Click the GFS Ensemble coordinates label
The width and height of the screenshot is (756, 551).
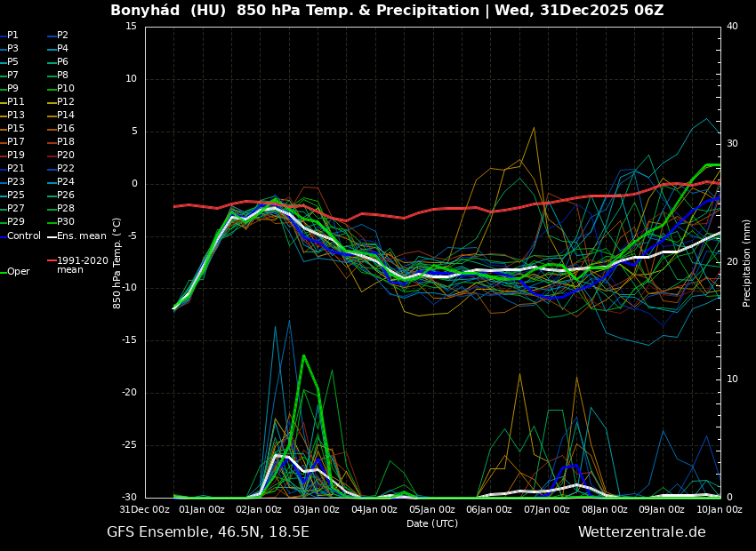(208, 532)
